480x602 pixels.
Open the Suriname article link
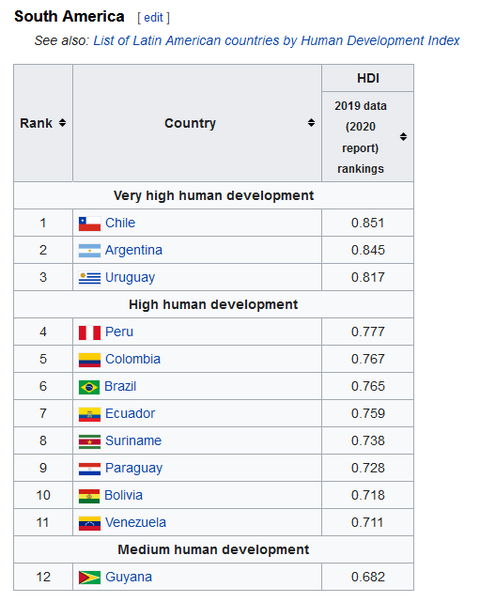133,441
